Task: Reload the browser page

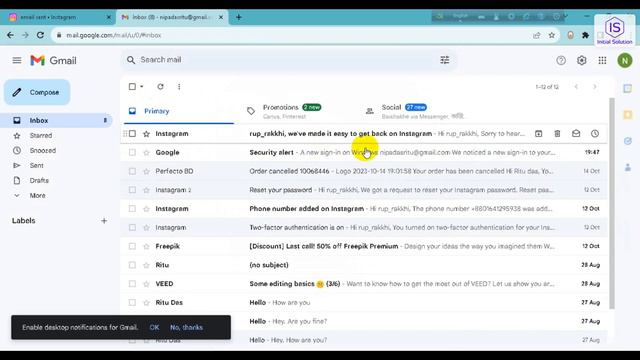Action: [40, 36]
